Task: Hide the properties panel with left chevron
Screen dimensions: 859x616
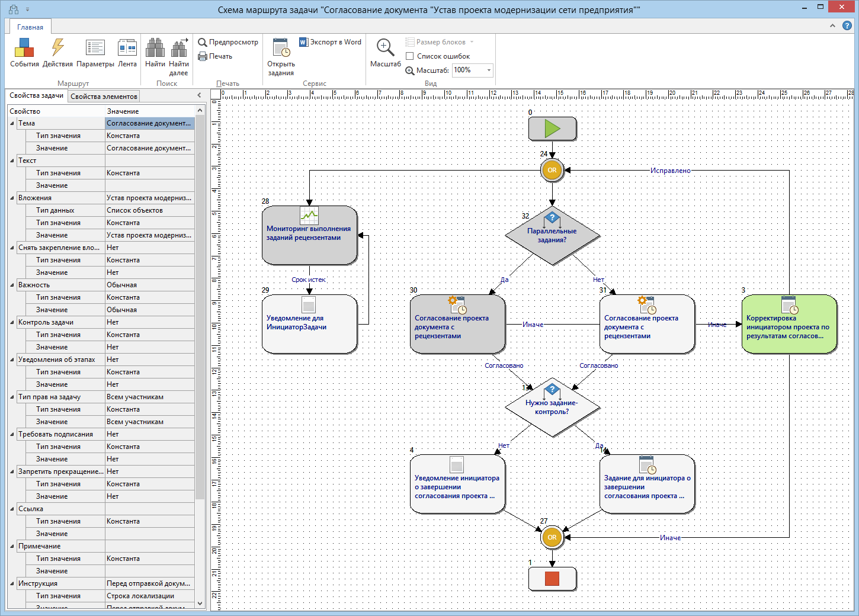Action: (199, 95)
